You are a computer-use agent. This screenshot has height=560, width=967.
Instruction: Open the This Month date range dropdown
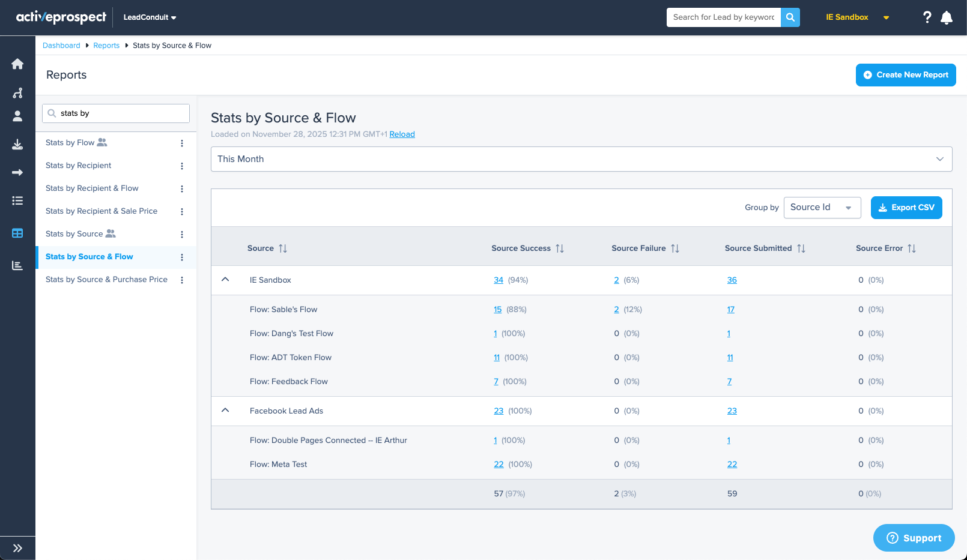pos(581,159)
